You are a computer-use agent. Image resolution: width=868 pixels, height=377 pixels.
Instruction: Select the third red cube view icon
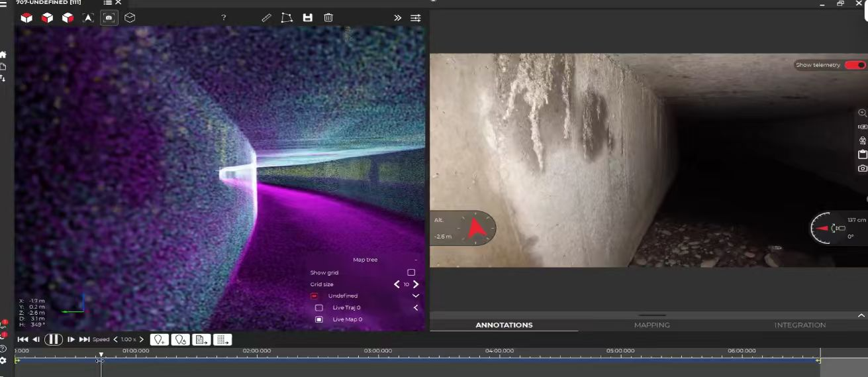68,18
